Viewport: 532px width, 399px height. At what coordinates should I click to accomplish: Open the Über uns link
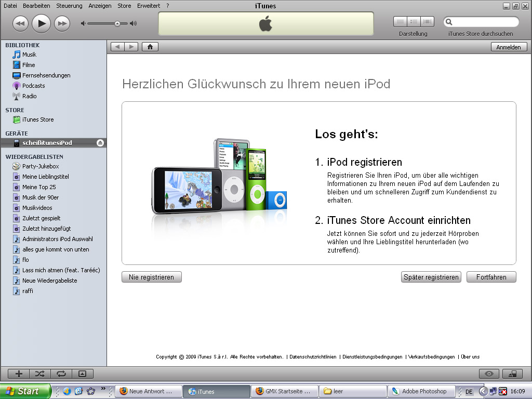click(x=470, y=356)
